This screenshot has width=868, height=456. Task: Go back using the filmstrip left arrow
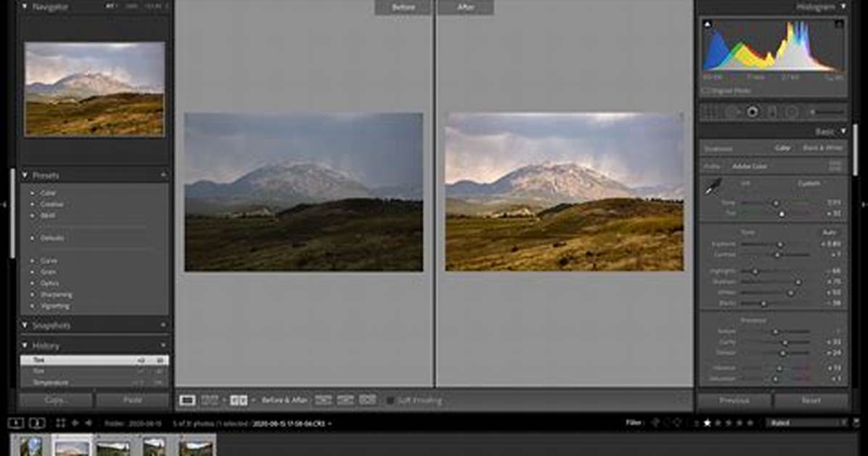(75, 423)
